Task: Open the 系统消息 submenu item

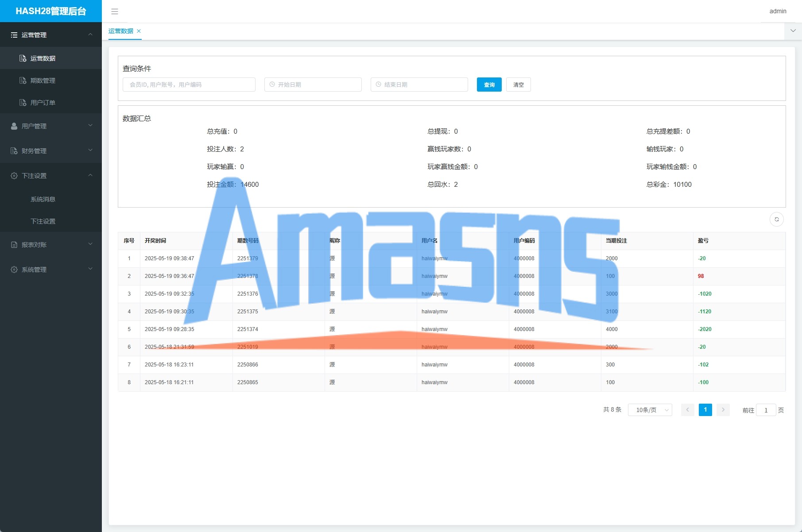Action: 51,199
